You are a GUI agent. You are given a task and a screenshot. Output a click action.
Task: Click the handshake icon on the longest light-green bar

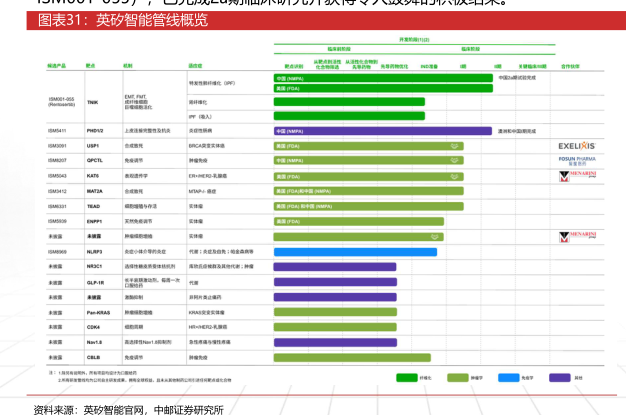point(436,237)
